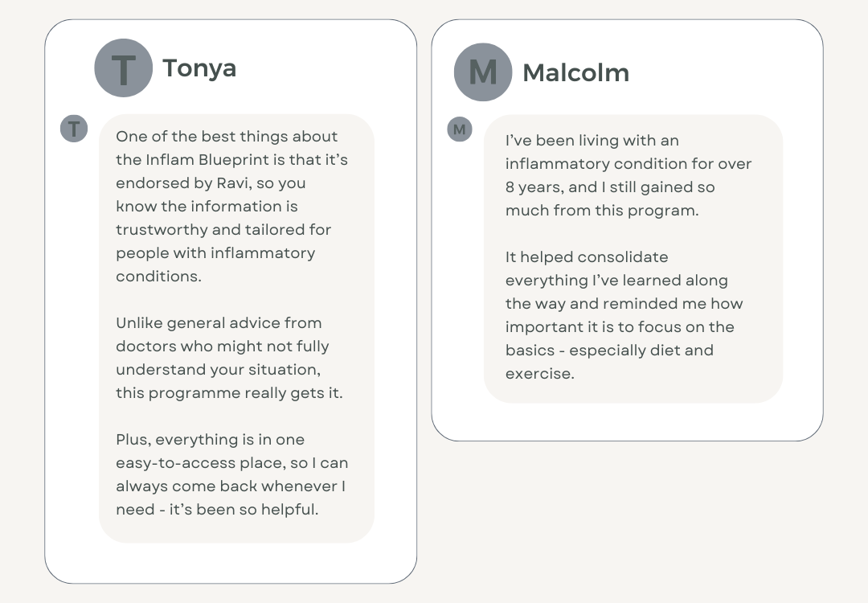This screenshot has width=868, height=603.
Task: Click Malcolm's large M avatar
Action: (483, 72)
